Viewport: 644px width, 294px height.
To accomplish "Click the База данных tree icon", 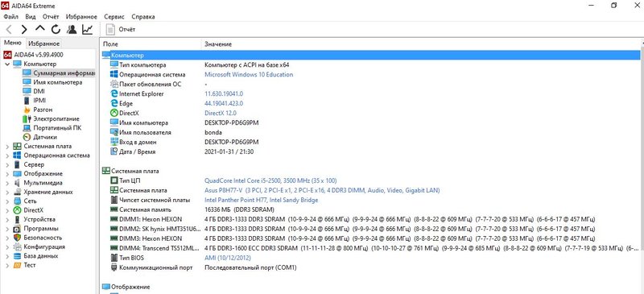I will (x=17, y=256).
